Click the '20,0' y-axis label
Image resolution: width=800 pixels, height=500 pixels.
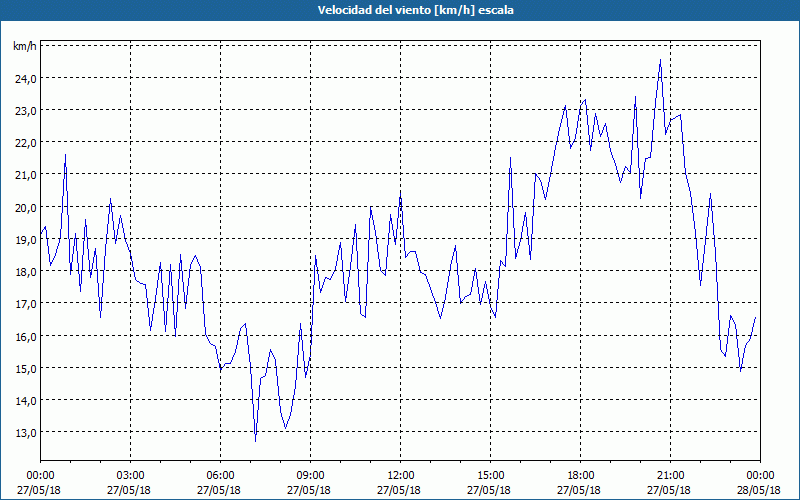26,208
